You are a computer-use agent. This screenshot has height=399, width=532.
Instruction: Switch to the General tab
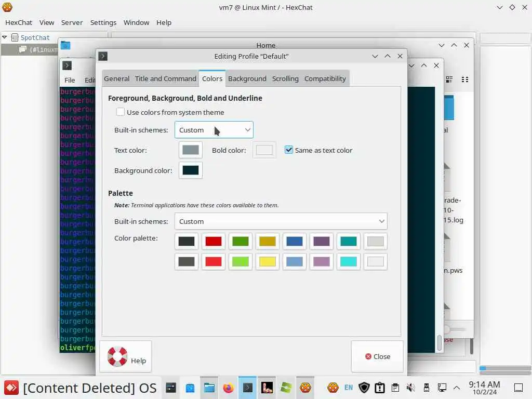pyautogui.click(x=117, y=78)
